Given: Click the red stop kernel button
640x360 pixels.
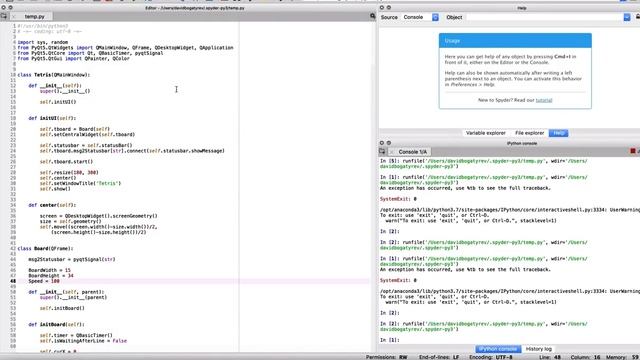Looking at the screenshot, I should pos(633,151).
